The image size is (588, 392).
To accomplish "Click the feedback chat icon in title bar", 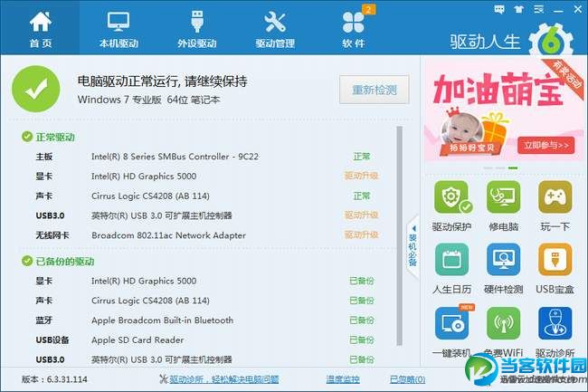I will (499, 9).
